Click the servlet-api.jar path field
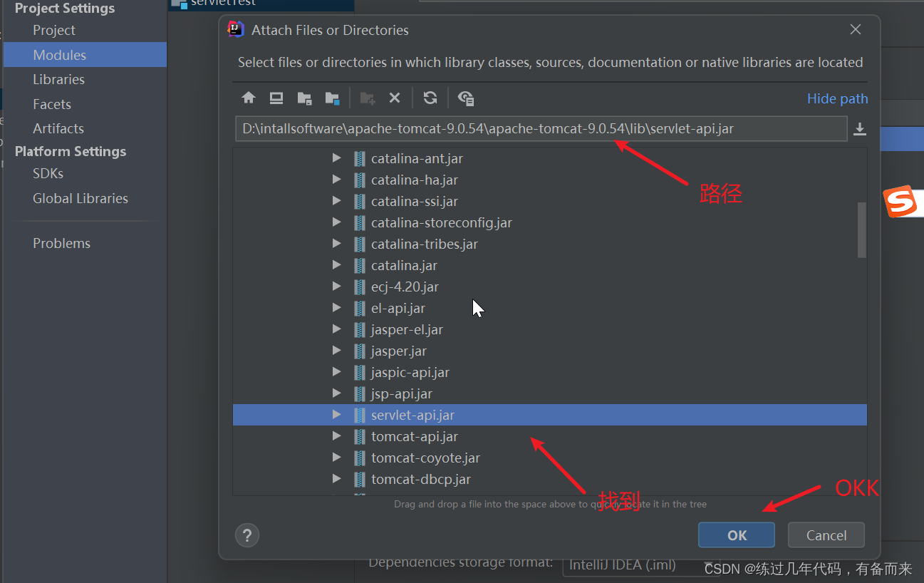Viewport: 924px width, 583px height. pyautogui.click(x=541, y=129)
